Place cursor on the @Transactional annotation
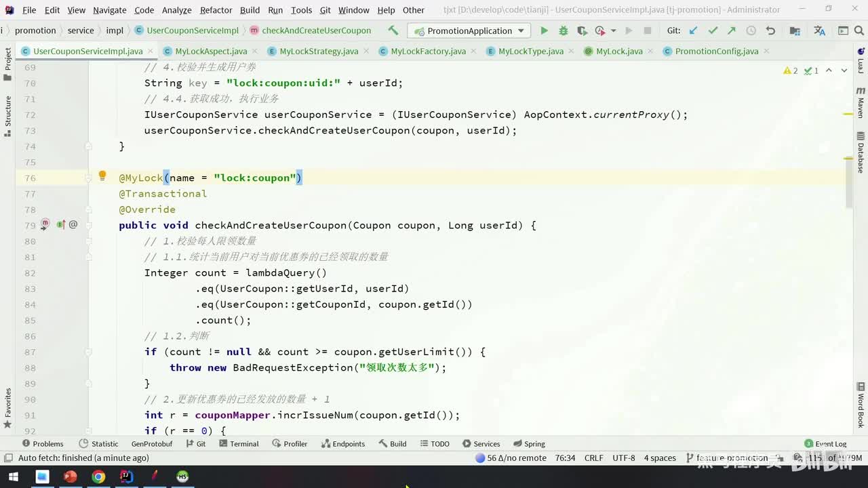The height and width of the screenshot is (488, 868). (x=163, y=194)
